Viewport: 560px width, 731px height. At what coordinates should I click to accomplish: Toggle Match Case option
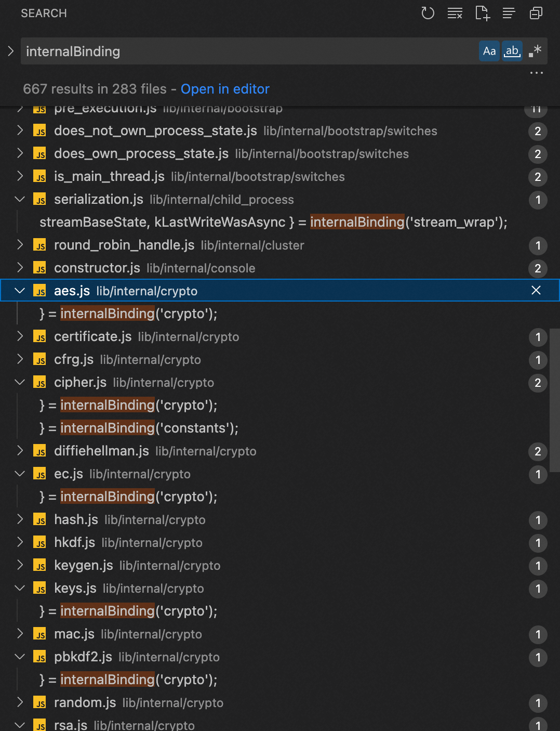[x=489, y=51]
